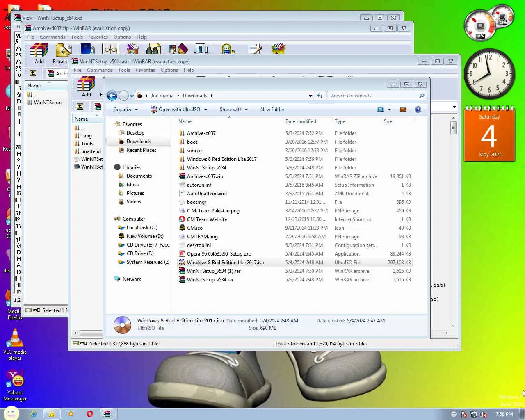
Task: Open address bar history dropdown
Action: (x=310, y=96)
